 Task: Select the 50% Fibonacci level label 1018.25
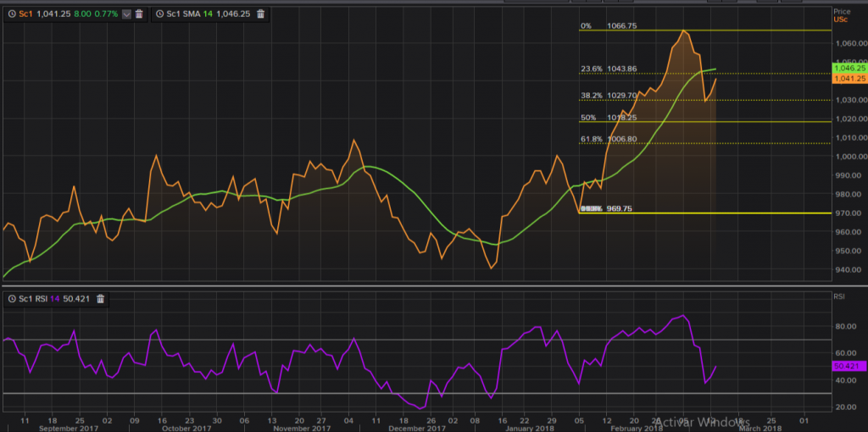pos(621,118)
